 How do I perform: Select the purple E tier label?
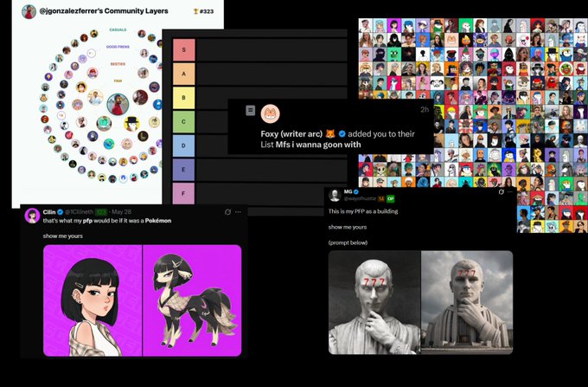coord(183,170)
